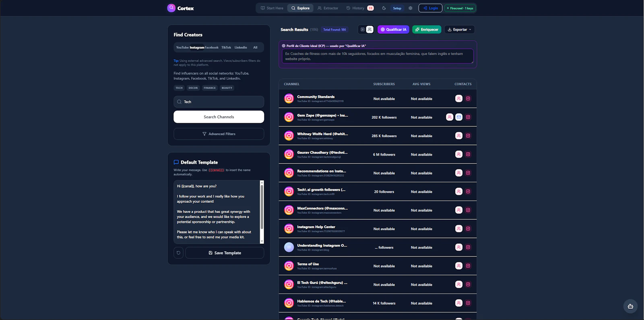Click people icon for Whitney Wolfe Herd
The width and height of the screenshot is (644, 320).
point(459,136)
